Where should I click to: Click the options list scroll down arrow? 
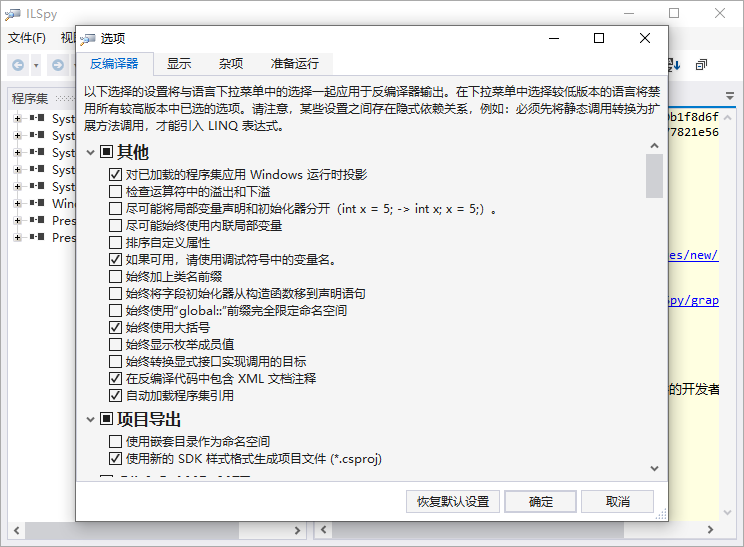(654, 469)
